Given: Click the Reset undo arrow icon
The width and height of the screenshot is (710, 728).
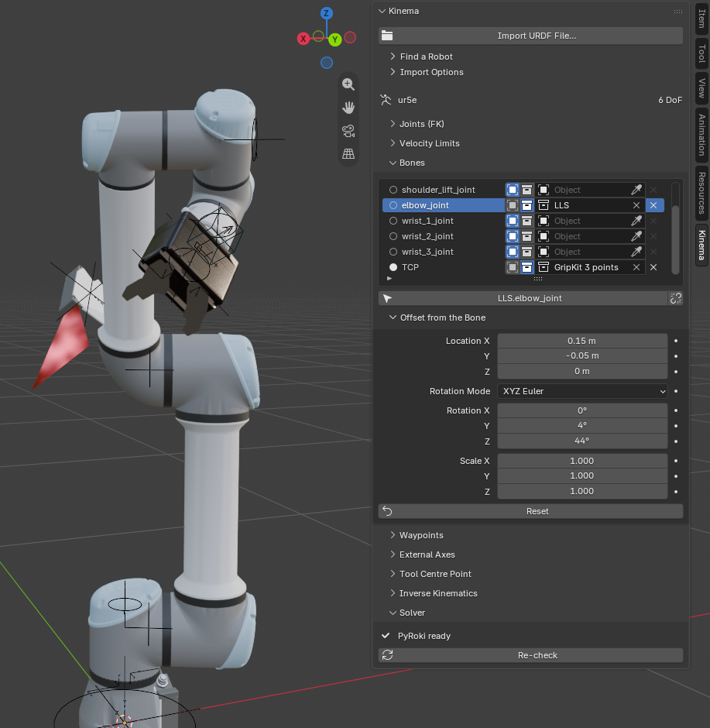Looking at the screenshot, I should [x=387, y=511].
